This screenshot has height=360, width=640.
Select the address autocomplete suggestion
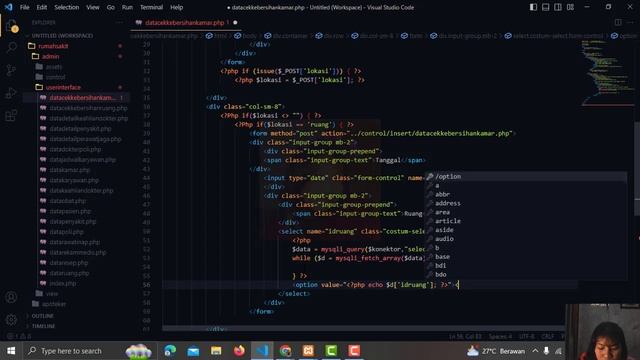[x=526, y=203]
